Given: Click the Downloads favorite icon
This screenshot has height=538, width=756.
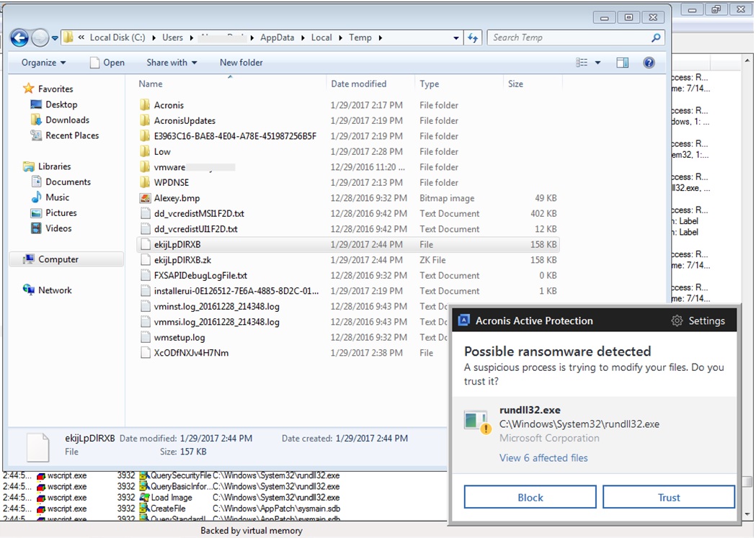Looking at the screenshot, I should point(37,120).
